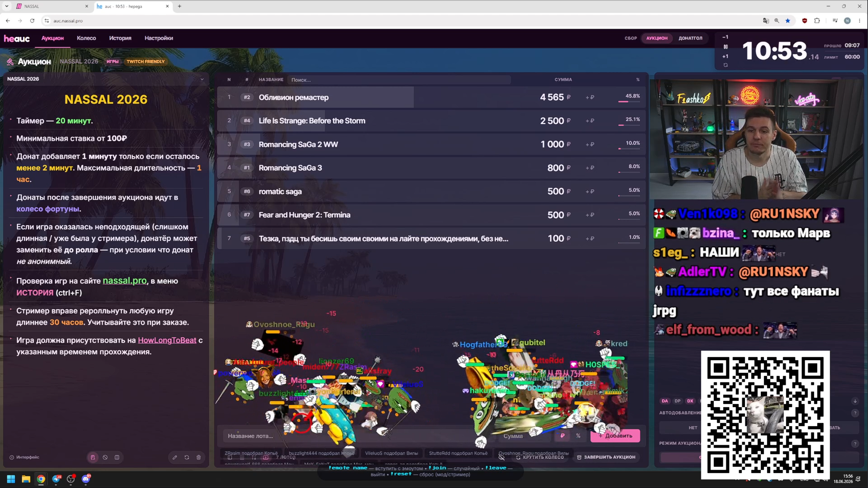Reload the auc.nassal.pro page
Screen dimensions: 868x488
(32, 21)
